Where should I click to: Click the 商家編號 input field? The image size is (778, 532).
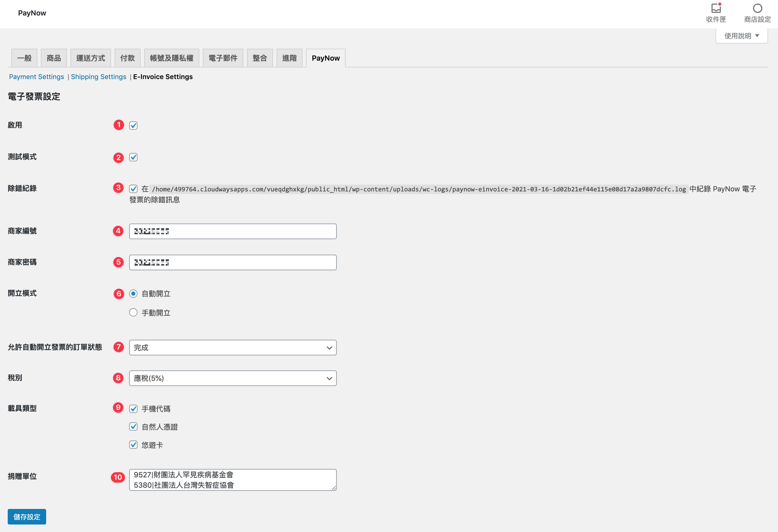click(233, 231)
